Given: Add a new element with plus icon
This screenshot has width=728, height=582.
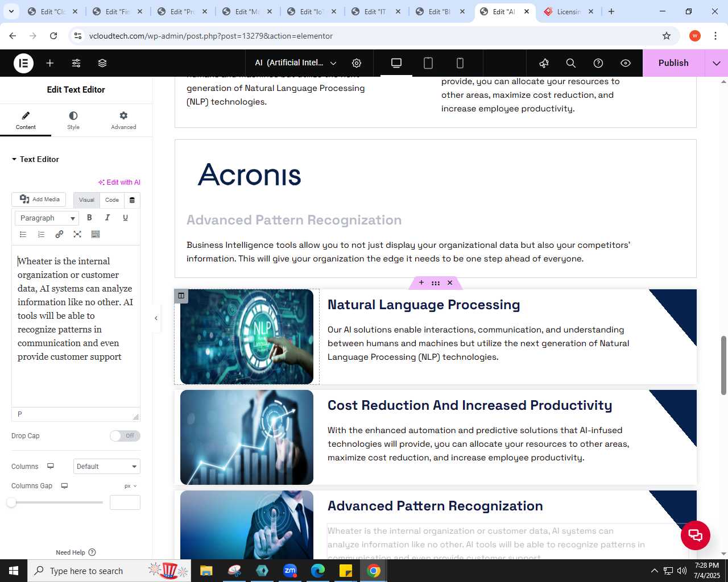Looking at the screenshot, I should pyautogui.click(x=50, y=63).
